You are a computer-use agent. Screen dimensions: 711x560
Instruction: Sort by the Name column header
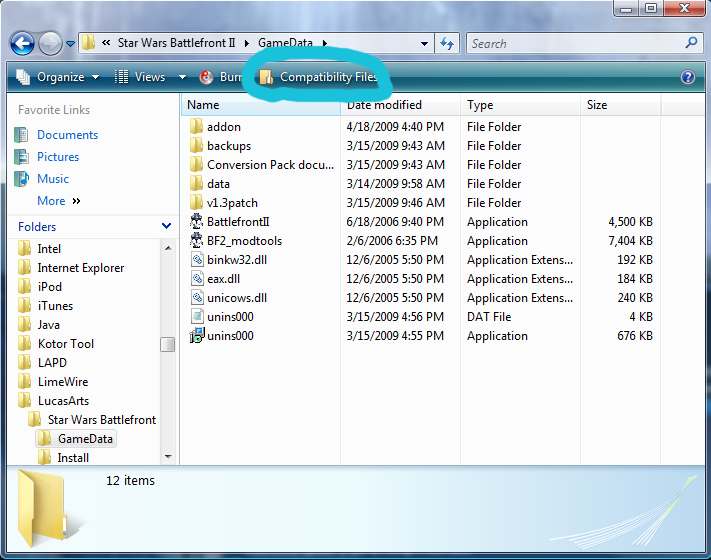261,105
